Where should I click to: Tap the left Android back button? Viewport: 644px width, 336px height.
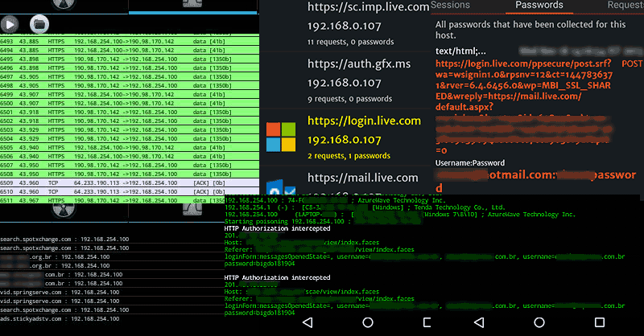coord(308,322)
